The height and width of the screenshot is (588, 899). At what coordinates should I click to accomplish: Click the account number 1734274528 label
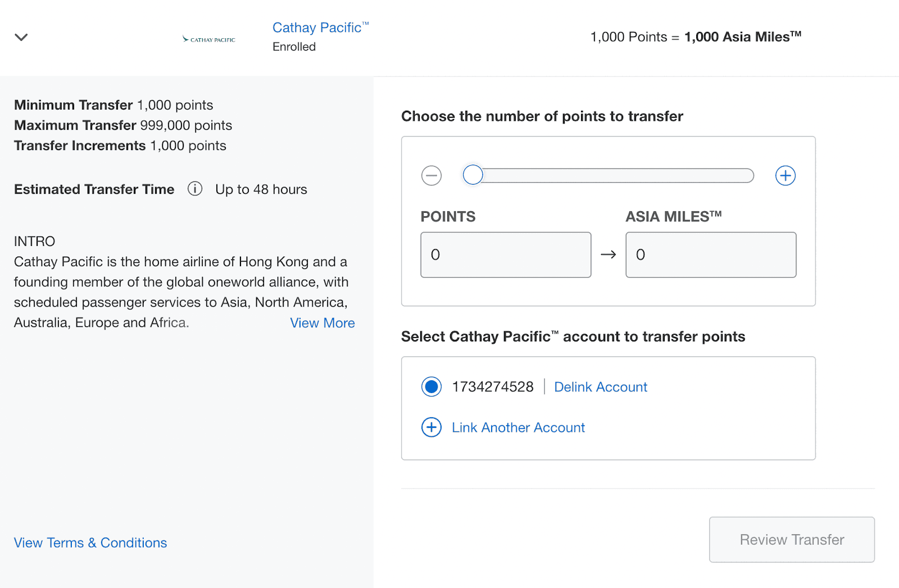[x=493, y=387]
